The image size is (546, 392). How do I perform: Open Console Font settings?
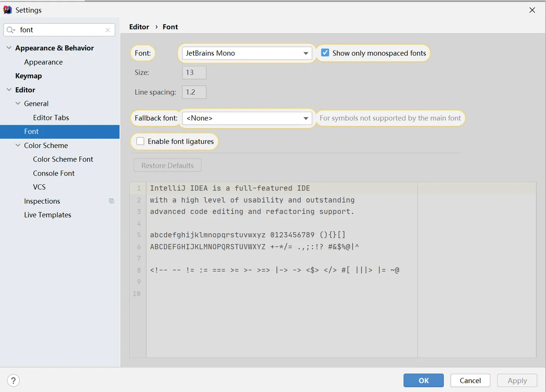coord(54,173)
